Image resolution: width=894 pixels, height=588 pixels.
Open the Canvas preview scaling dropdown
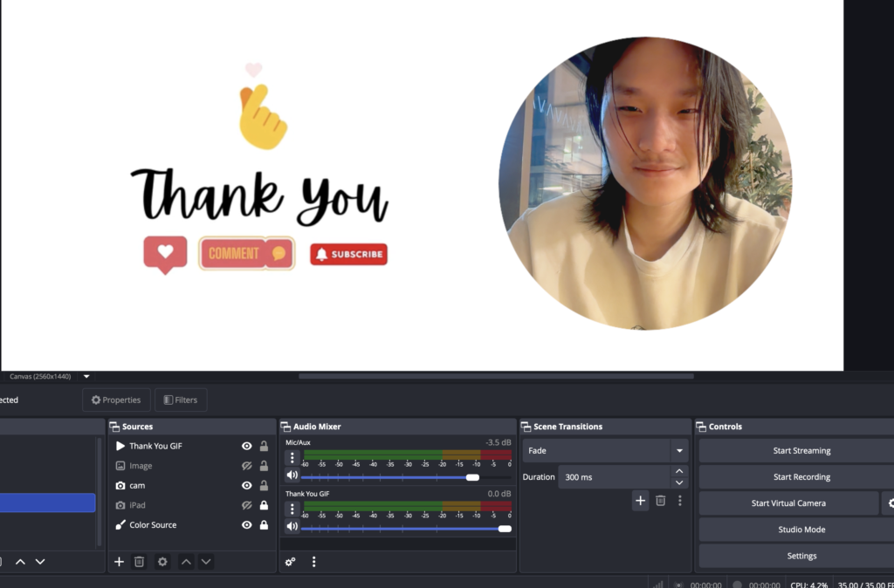coord(86,376)
